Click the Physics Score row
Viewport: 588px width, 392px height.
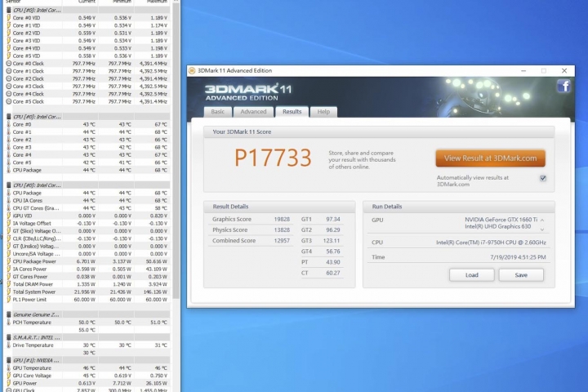pyautogui.click(x=250, y=230)
